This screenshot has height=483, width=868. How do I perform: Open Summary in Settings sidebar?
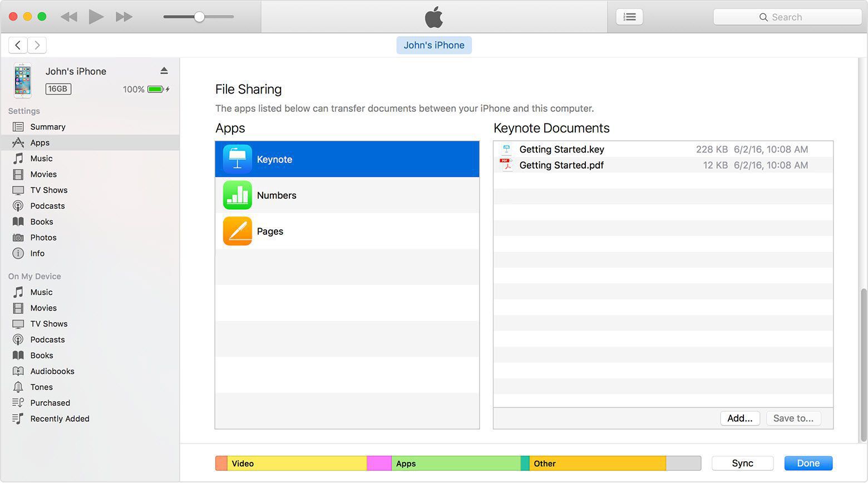[x=90, y=127]
